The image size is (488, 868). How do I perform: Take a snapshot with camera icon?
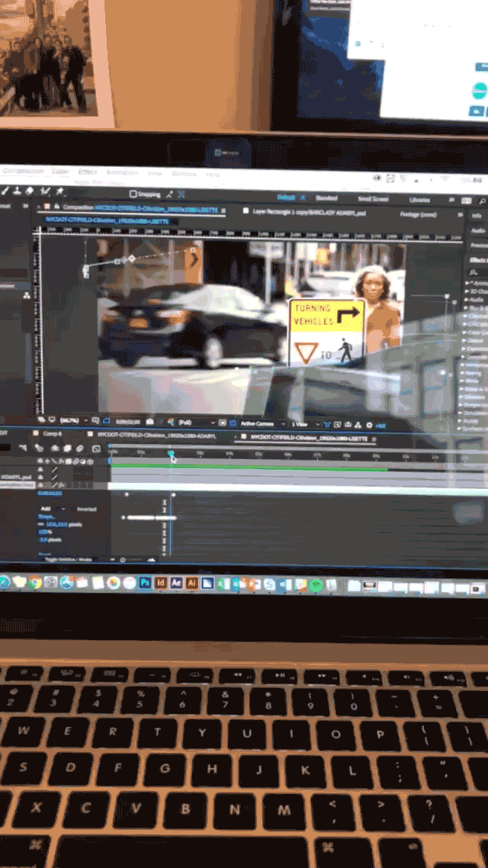tap(150, 422)
